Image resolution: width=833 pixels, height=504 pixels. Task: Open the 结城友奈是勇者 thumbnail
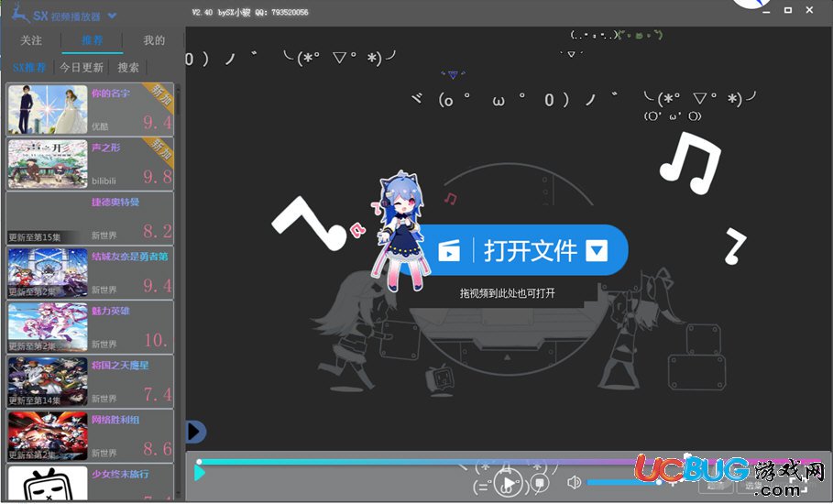[48, 272]
